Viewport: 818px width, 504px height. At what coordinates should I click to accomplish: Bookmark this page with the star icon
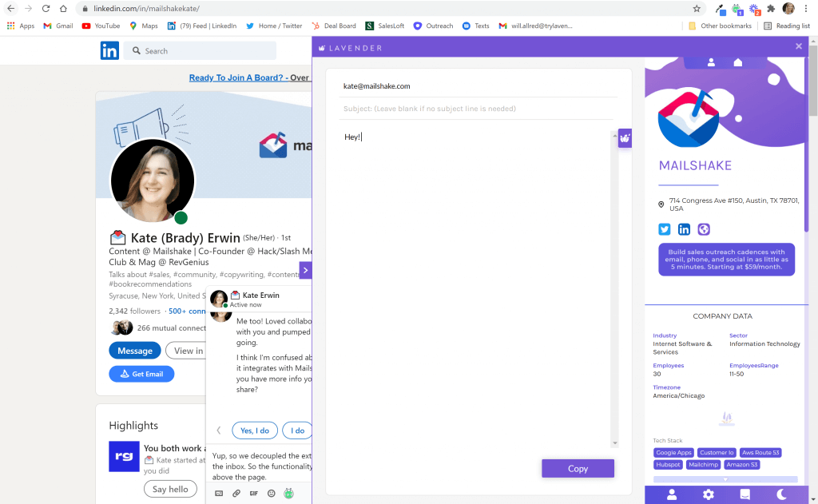(697, 8)
